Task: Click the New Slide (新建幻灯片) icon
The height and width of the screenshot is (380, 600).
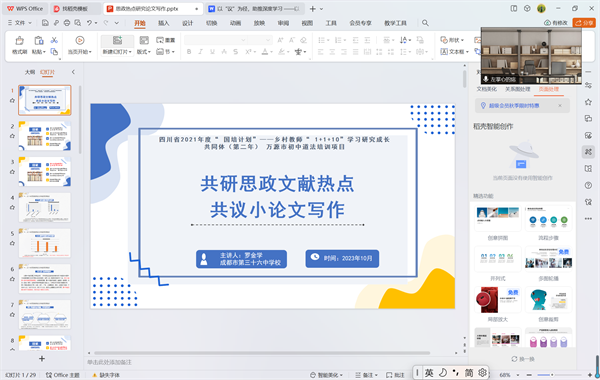Action: point(117,40)
